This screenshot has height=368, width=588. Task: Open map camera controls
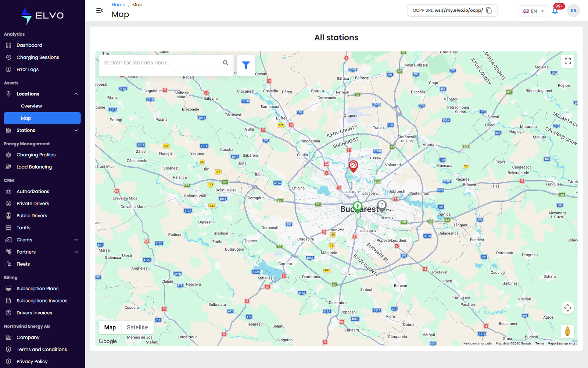point(568,308)
